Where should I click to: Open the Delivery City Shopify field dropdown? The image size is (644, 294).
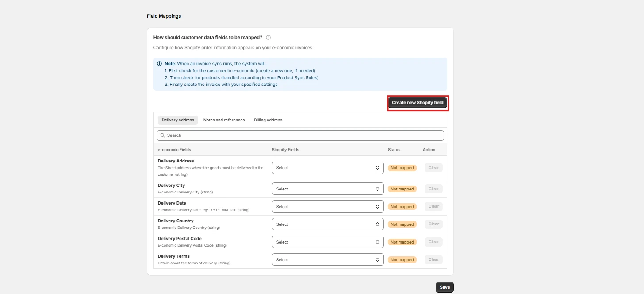(328, 189)
